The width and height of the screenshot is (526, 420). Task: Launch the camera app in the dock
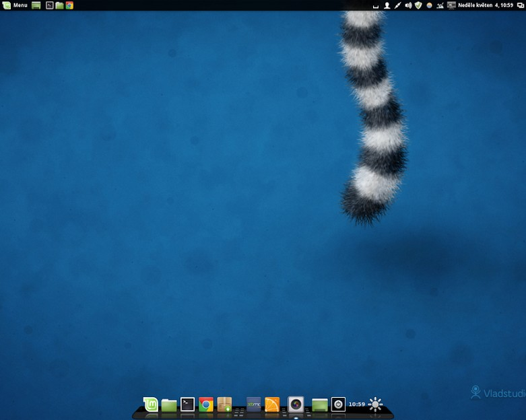296,405
